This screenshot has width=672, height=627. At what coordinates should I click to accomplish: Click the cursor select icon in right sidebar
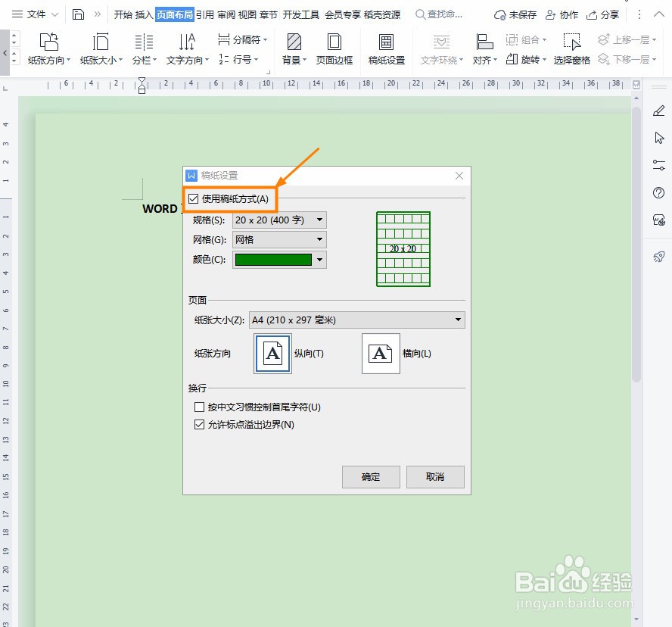[x=659, y=138]
